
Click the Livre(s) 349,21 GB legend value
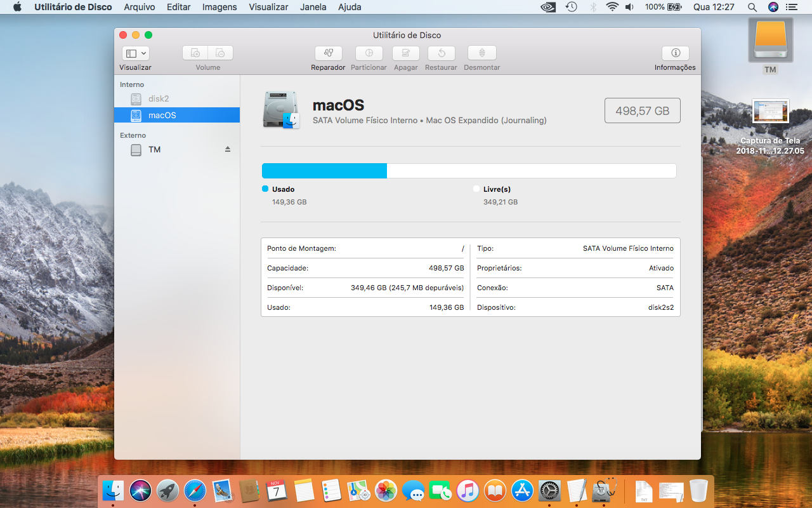click(501, 202)
